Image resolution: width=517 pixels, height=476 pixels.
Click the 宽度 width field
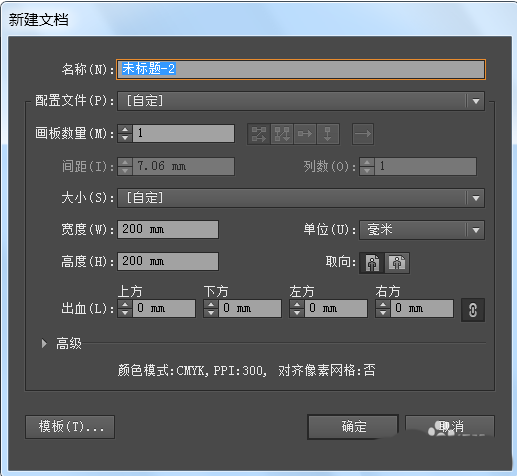click(x=168, y=229)
